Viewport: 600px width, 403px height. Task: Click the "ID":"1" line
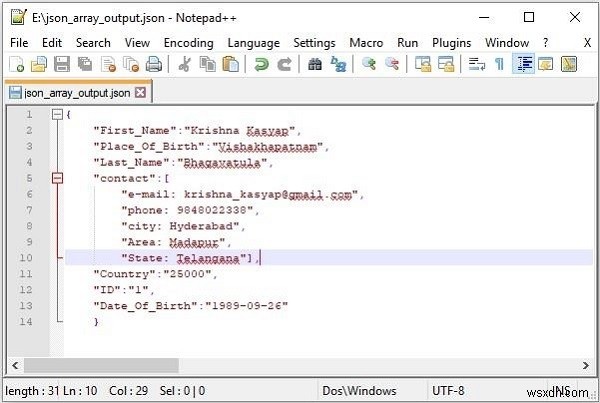coord(124,290)
